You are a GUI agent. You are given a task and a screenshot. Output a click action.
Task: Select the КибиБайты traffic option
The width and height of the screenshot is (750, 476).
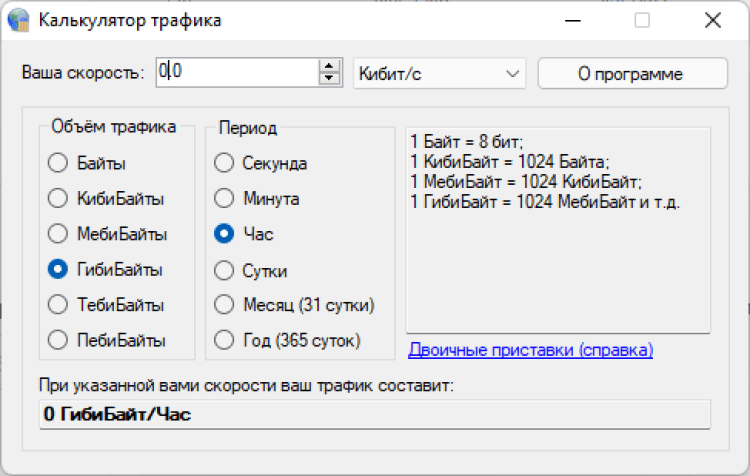pyautogui.click(x=58, y=199)
